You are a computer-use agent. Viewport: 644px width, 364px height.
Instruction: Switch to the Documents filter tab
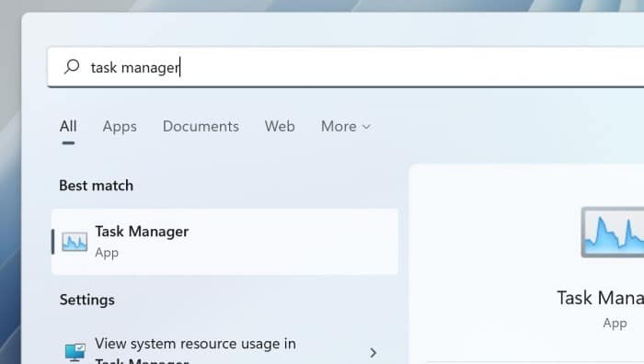201,127
